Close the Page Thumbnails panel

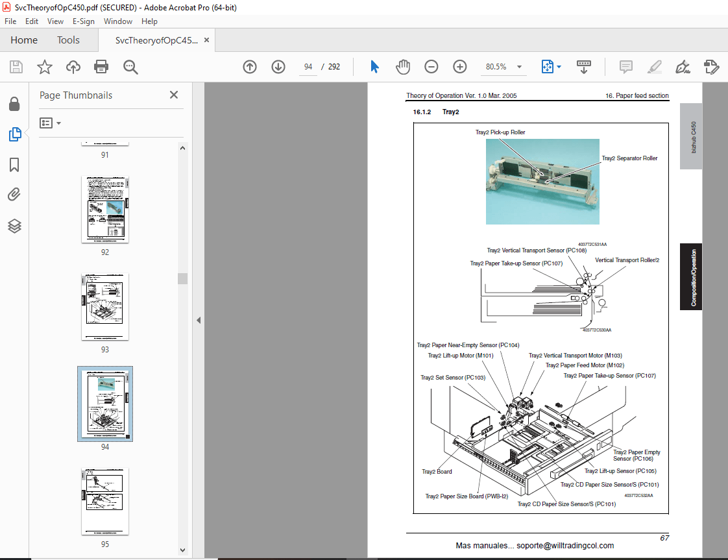click(173, 95)
